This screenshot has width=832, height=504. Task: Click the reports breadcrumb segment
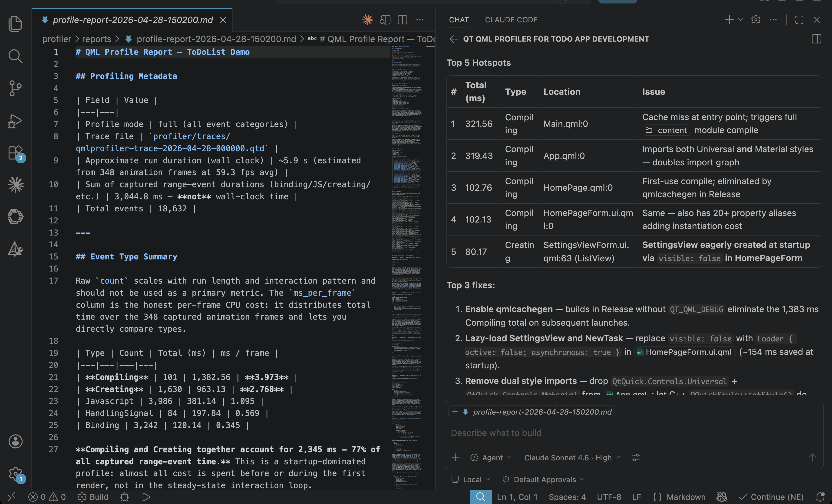tap(96, 39)
